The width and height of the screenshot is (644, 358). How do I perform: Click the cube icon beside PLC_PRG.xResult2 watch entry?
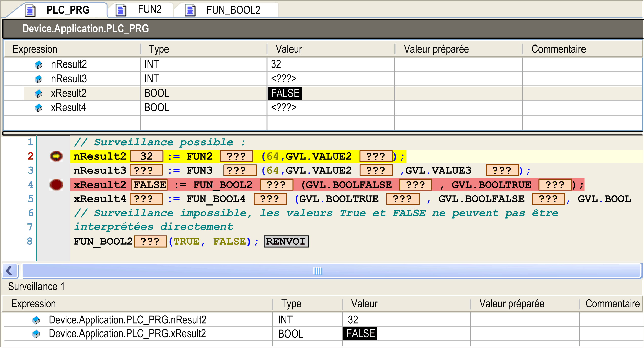point(36,334)
